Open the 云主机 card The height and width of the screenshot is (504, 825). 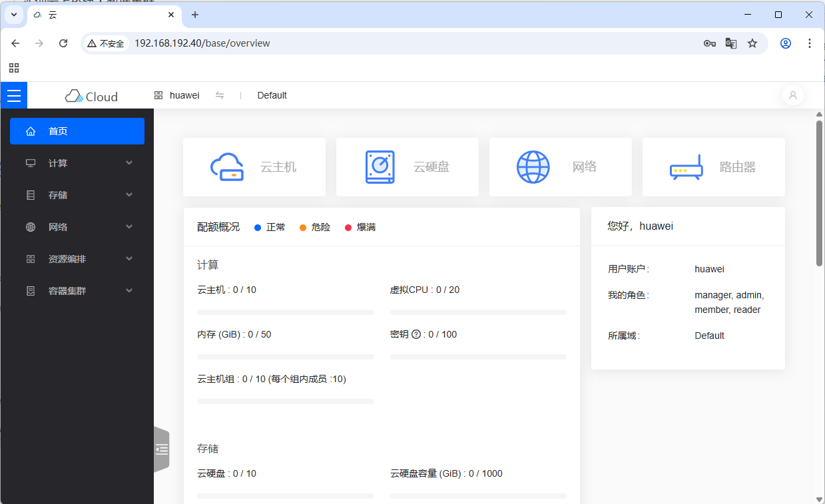(x=254, y=167)
